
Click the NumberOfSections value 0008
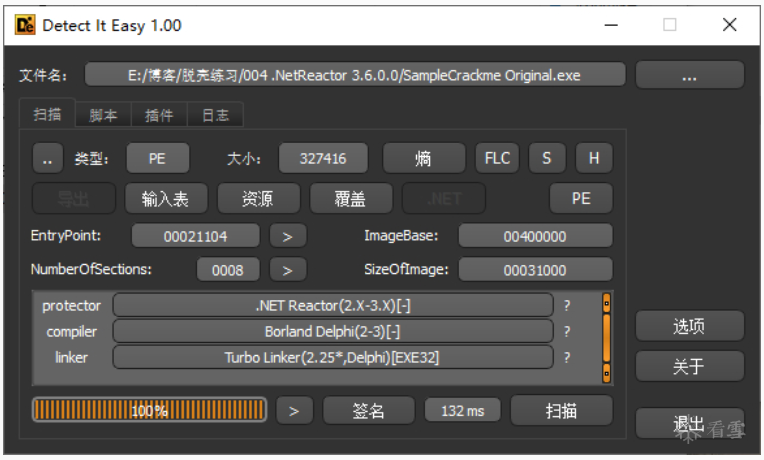point(228,270)
